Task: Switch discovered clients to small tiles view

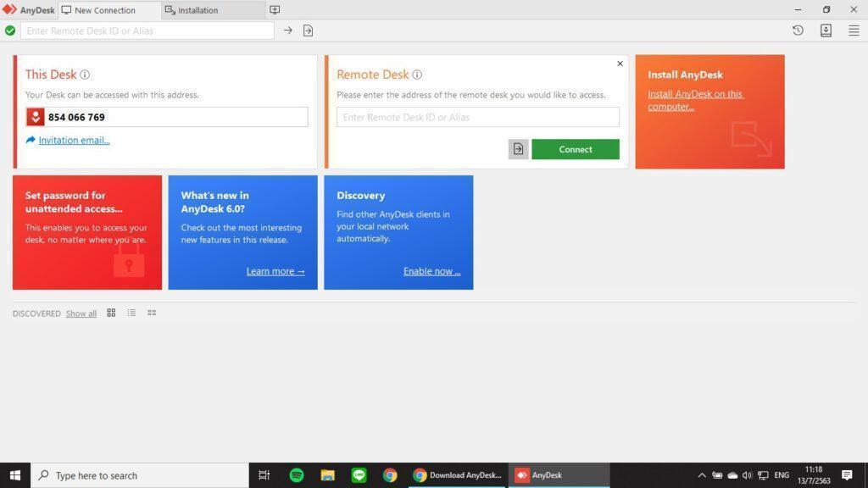Action: coord(152,313)
